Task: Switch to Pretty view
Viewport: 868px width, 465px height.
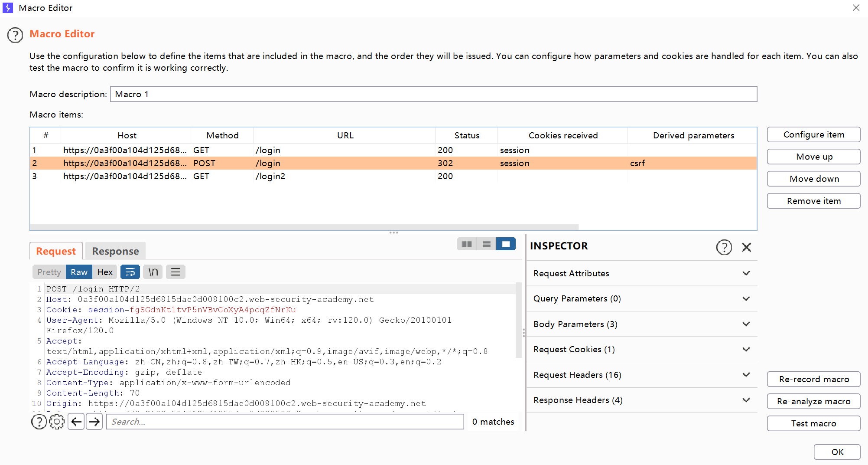Action: pyautogui.click(x=49, y=272)
